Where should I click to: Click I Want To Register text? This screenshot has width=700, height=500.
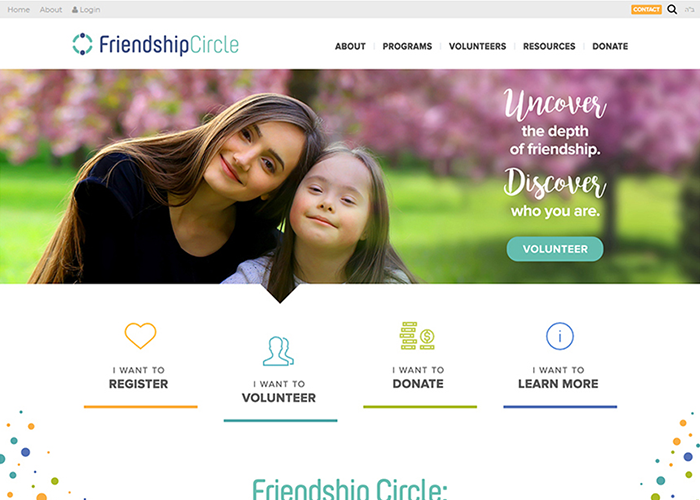click(x=139, y=378)
